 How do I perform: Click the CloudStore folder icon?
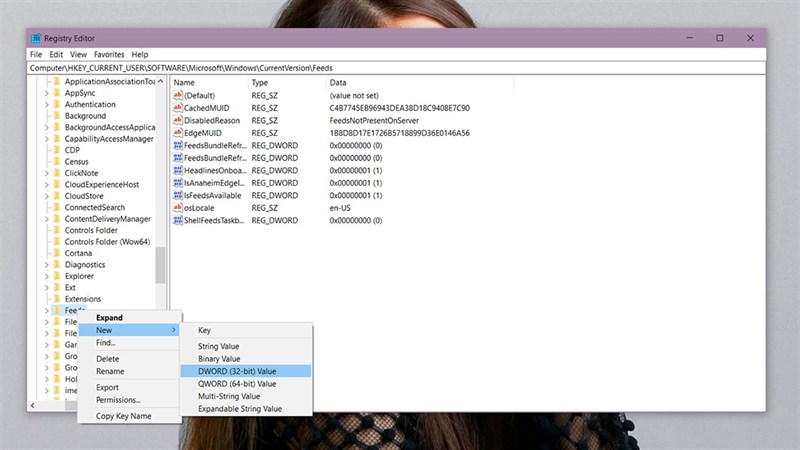[x=57, y=196]
